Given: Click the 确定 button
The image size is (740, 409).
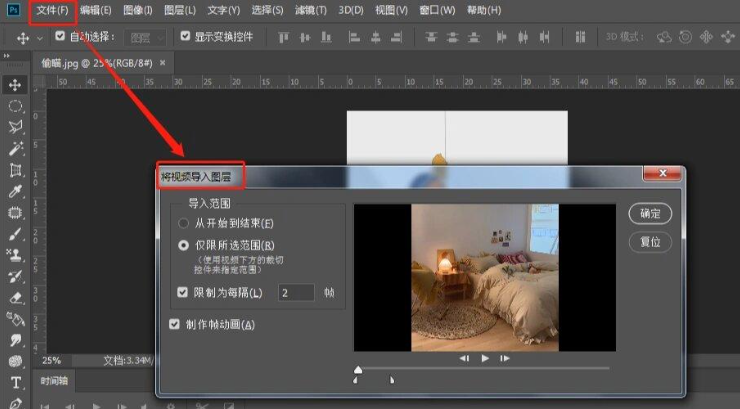Looking at the screenshot, I should click(x=649, y=213).
